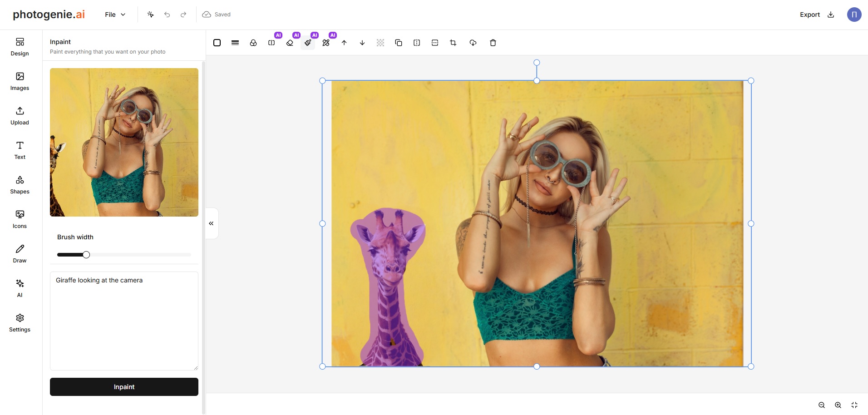Open the Upload tab in sidebar

(x=20, y=116)
